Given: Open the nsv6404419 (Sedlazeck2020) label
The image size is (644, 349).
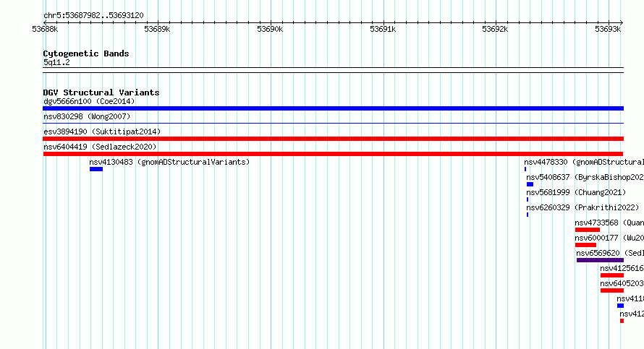Looking at the screenshot, I should click(x=100, y=147).
